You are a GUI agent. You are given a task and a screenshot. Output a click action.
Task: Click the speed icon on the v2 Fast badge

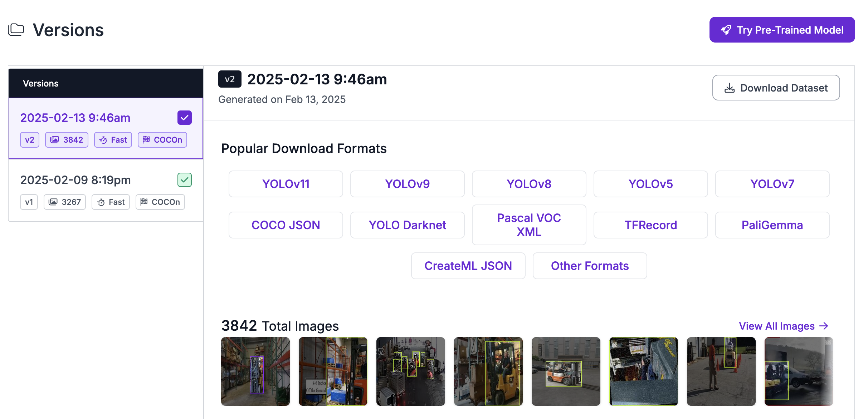(x=103, y=140)
